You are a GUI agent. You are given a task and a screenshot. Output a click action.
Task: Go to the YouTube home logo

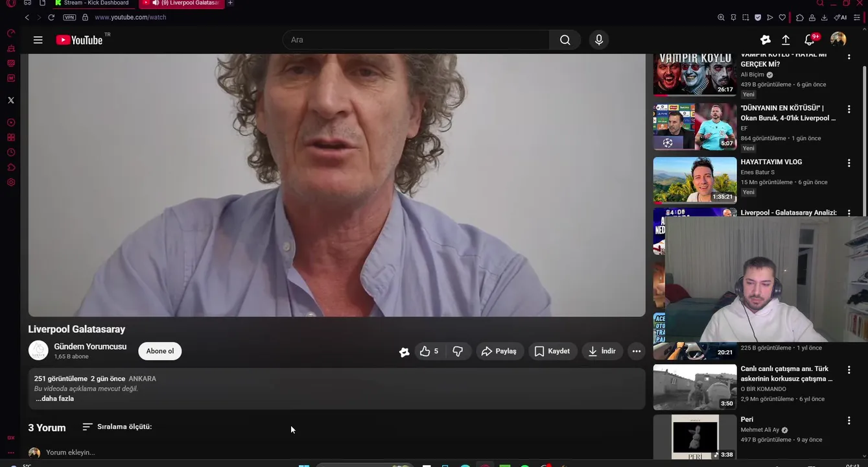pyautogui.click(x=79, y=40)
